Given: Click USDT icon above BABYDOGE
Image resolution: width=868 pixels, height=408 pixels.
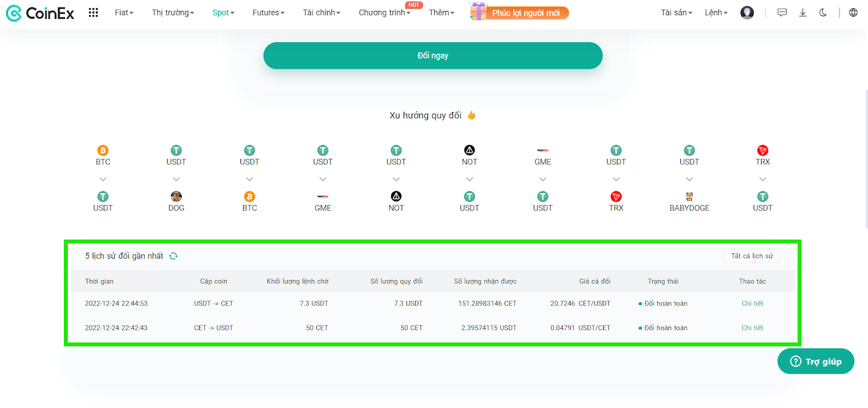Looking at the screenshot, I should point(690,150).
